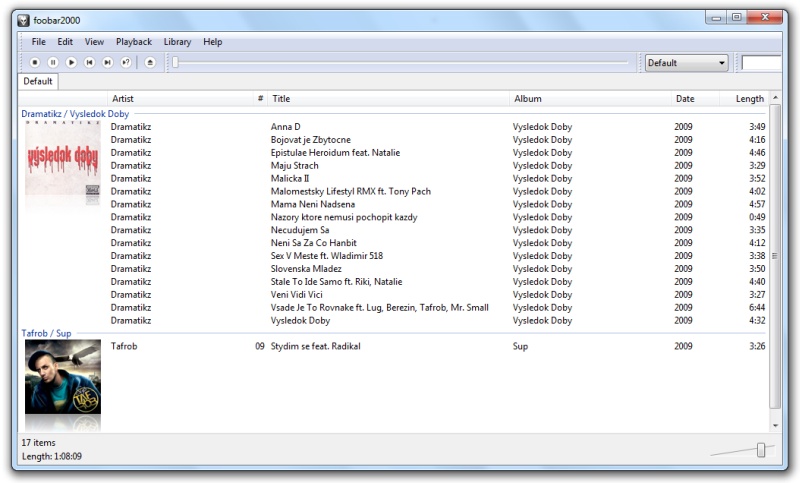The width and height of the screenshot is (800, 483).
Task: Click the Vysledok Doby album cover
Action: pyautogui.click(x=63, y=159)
